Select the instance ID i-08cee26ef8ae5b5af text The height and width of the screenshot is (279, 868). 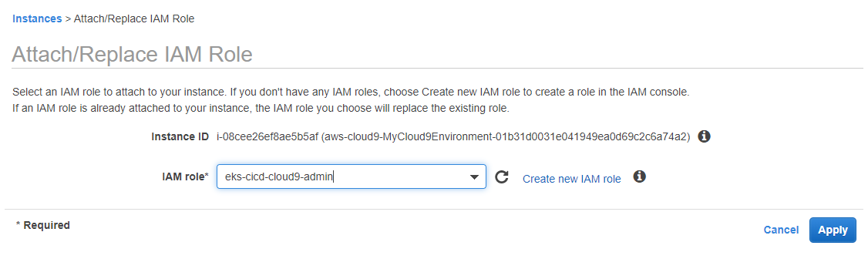266,136
